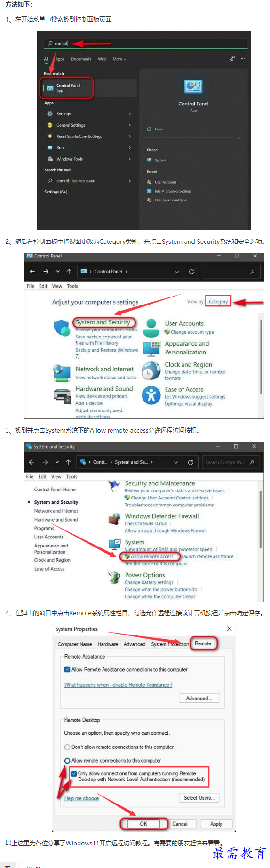The width and height of the screenshot is (270, 868).
Task: Open System and Security category link
Action: (103, 322)
